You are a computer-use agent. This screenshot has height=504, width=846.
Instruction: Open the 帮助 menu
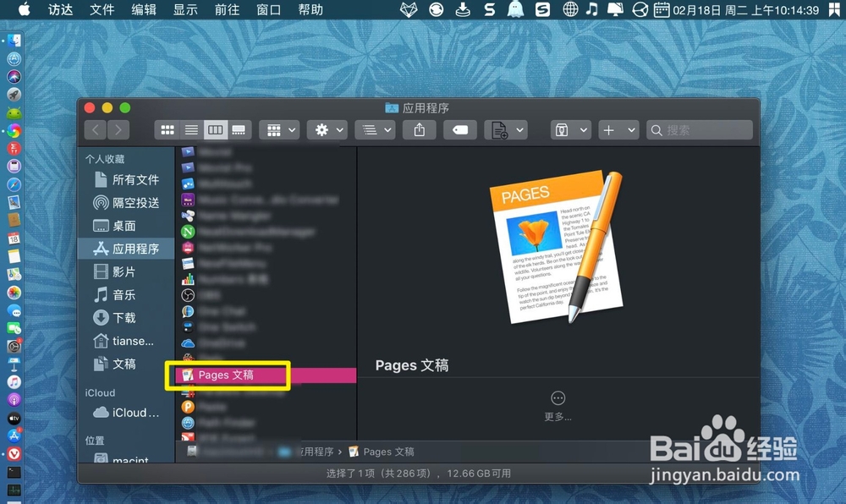tap(310, 9)
